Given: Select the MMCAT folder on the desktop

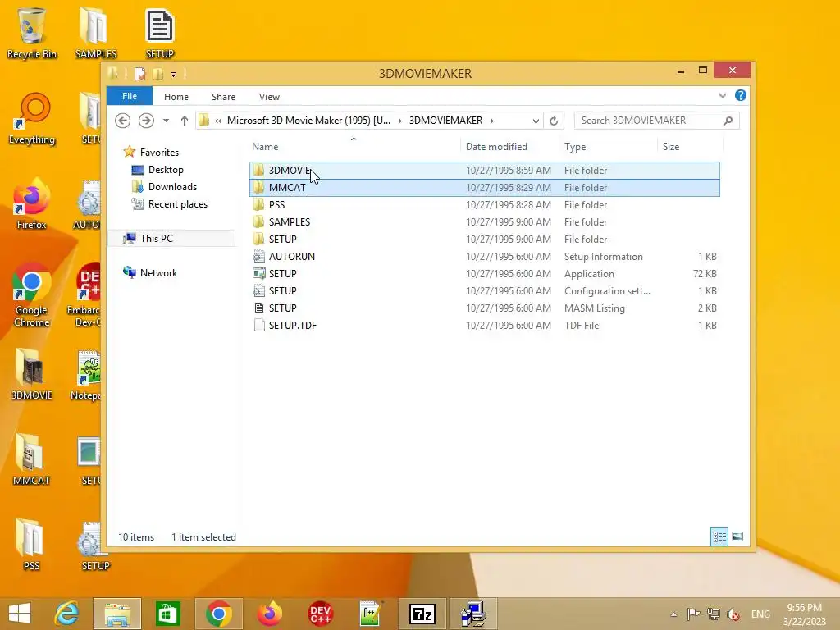Looking at the screenshot, I should 32,459.
